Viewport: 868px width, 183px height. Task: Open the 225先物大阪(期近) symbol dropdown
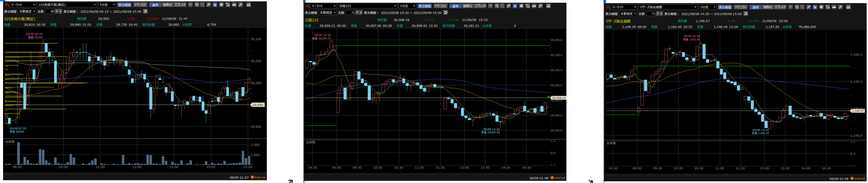67,5
